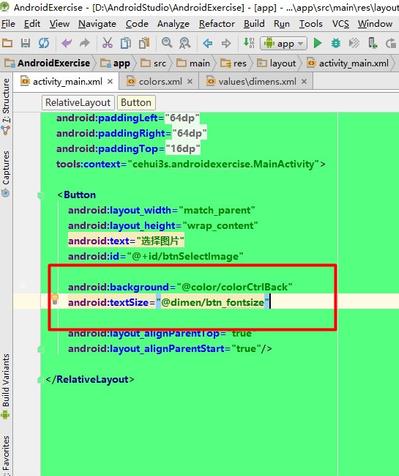The image size is (399, 476).
Task: Open the Refactor menu
Action: [217, 24]
